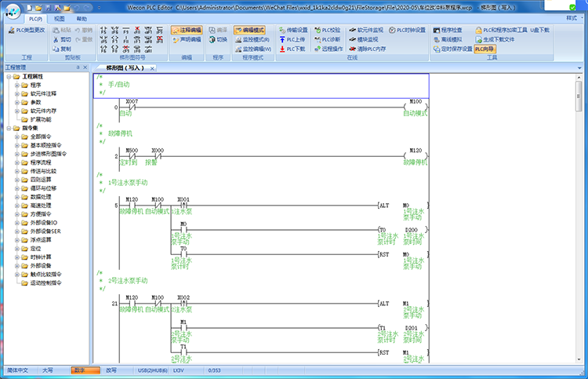Insert the first ladder symbol in top row
Viewport: 588px width, 379px height.
click(x=103, y=30)
